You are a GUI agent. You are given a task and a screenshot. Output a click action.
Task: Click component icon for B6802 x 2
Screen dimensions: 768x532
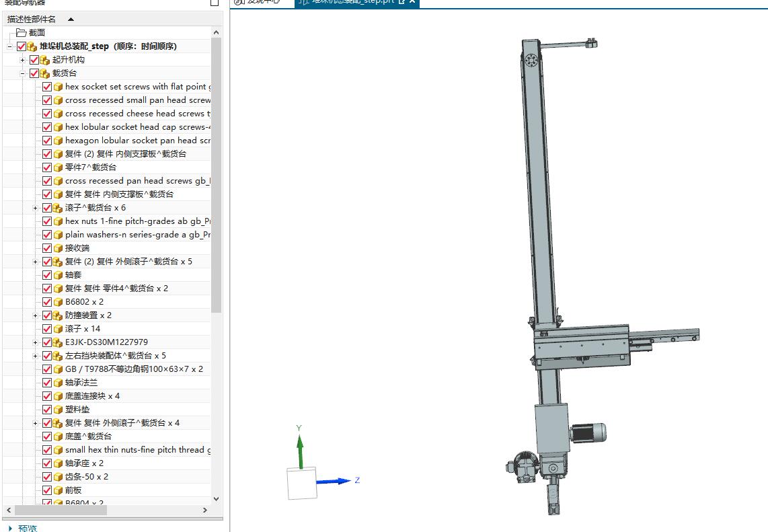click(58, 302)
